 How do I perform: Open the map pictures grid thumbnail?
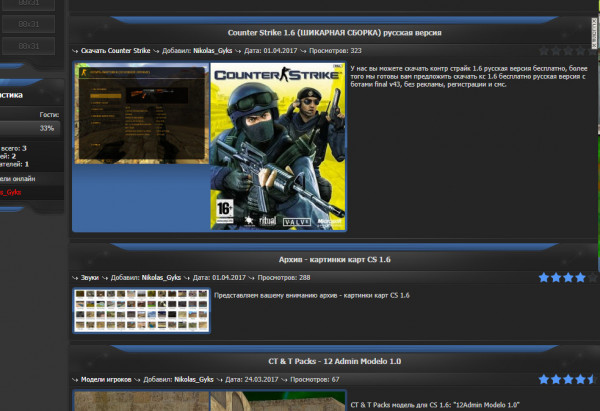(142, 310)
